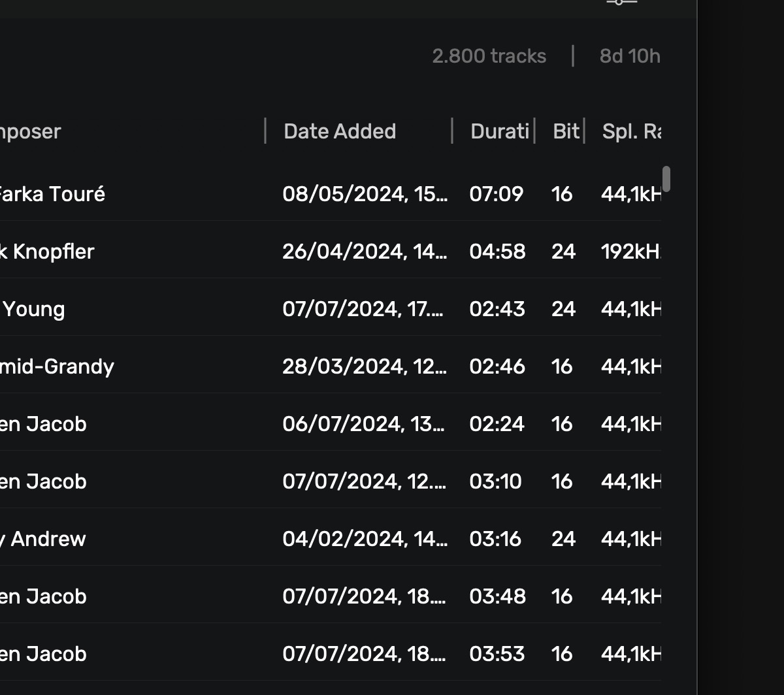The image size is (784, 695).
Task: Click the Duration column header
Action: pos(499,131)
